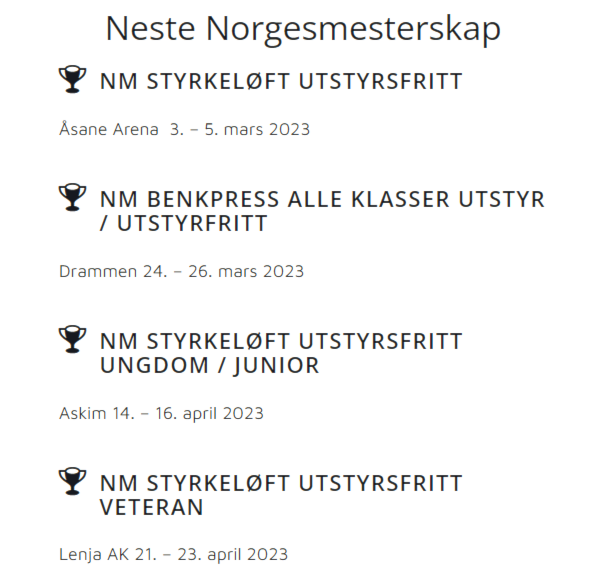Click the '24. – 26. mars 2023' date
613x574 pixels.
tap(223, 271)
